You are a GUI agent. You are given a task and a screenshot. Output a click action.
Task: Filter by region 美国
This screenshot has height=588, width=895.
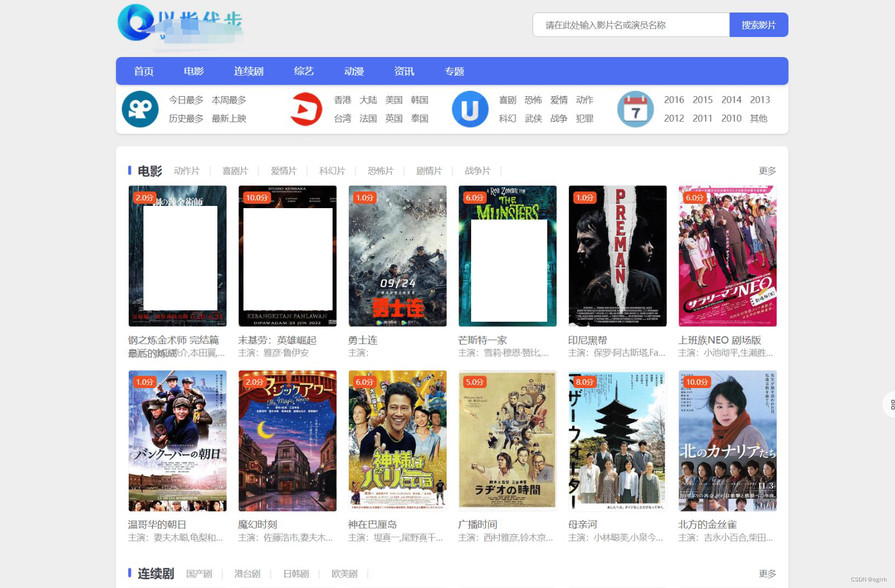click(394, 100)
